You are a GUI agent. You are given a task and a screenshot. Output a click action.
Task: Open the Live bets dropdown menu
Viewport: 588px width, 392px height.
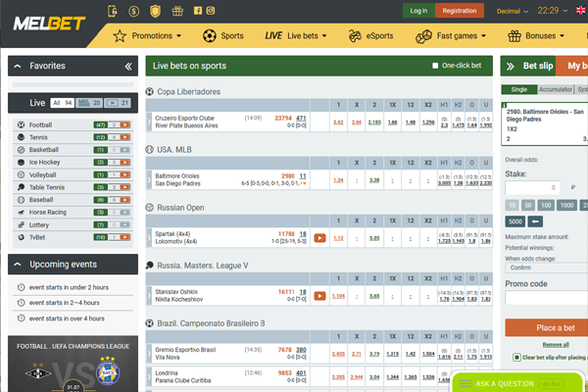coord(296,36)
